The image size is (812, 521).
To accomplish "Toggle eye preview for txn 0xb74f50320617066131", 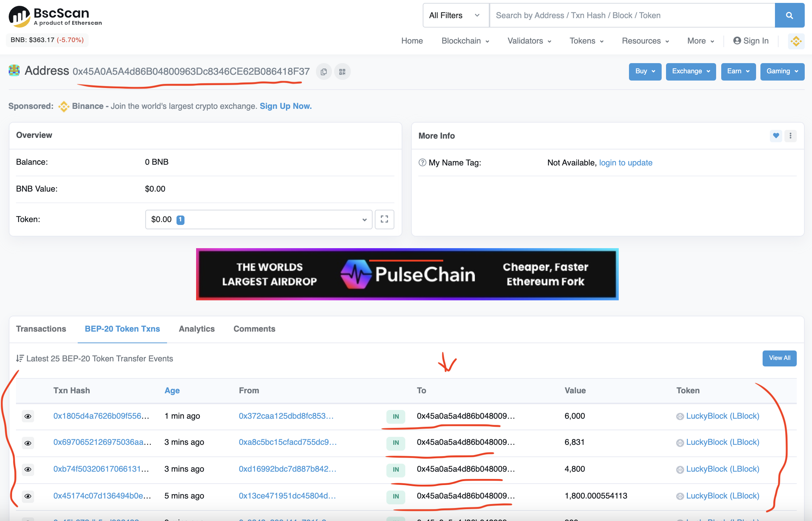I will coord(28,469).
